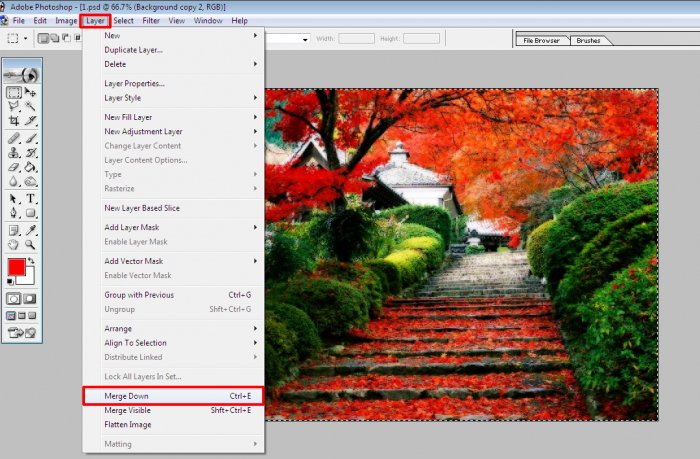Select the Shape tool
Screen dimensions: 700x459
[30, 213]
